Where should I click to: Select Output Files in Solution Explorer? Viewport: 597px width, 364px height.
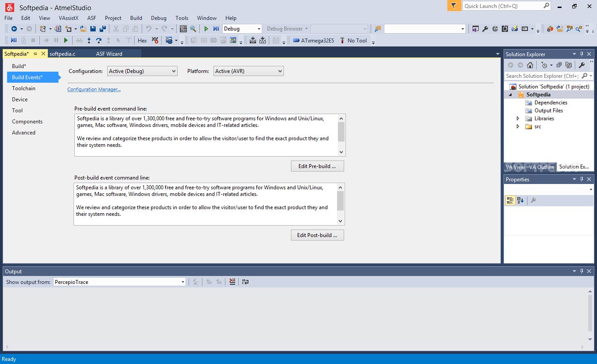549,111
